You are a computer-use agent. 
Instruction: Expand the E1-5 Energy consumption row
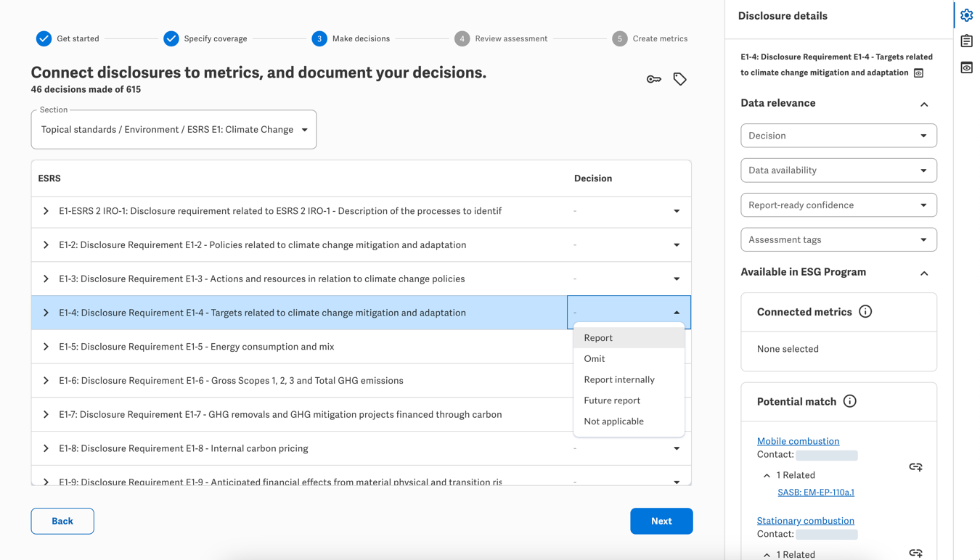(46, 347)
